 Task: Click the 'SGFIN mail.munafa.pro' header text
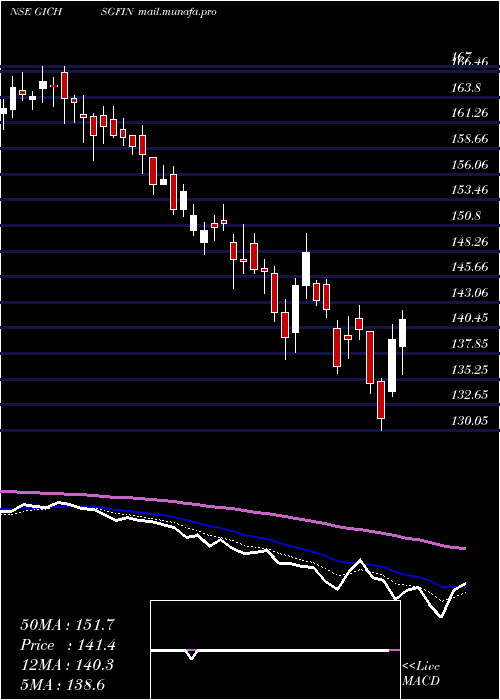pos(158,12)
